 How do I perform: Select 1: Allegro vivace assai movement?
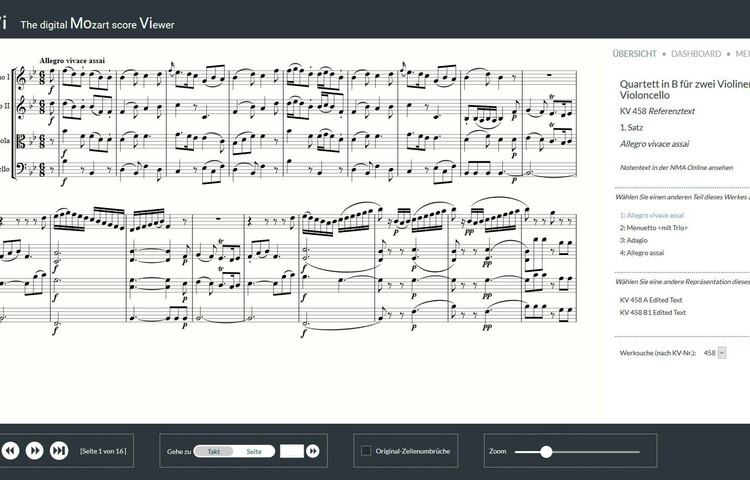click(652, 215)
